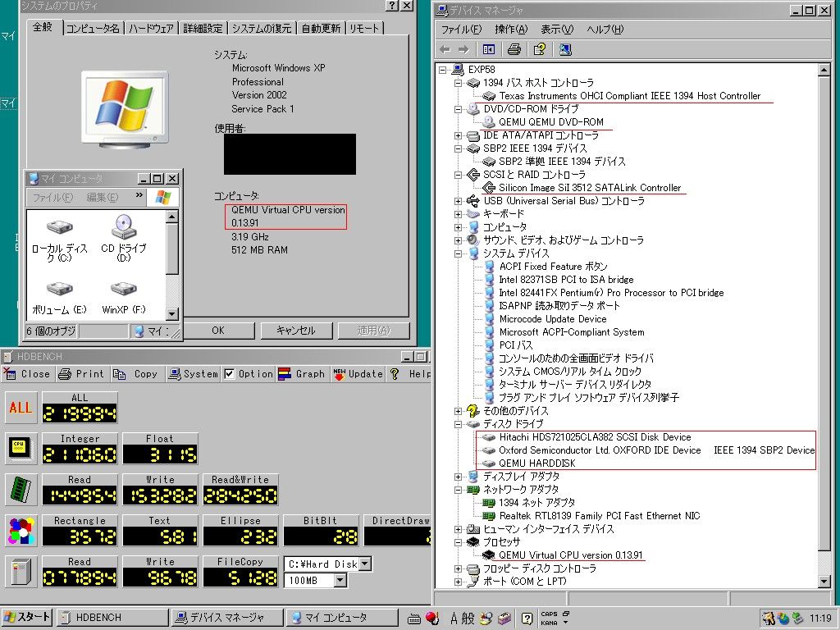This screenshot has width=840, height=630.
Task: Select Realtek RTL8139 Family PCI NIC
Action: pyautogui.click(x=600, y=516)
